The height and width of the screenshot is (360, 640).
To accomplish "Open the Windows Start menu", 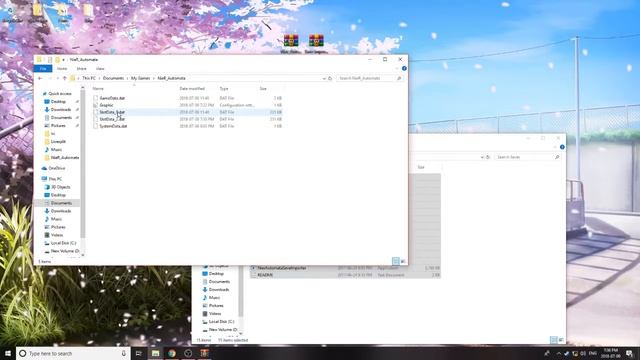I will (8, 353).
